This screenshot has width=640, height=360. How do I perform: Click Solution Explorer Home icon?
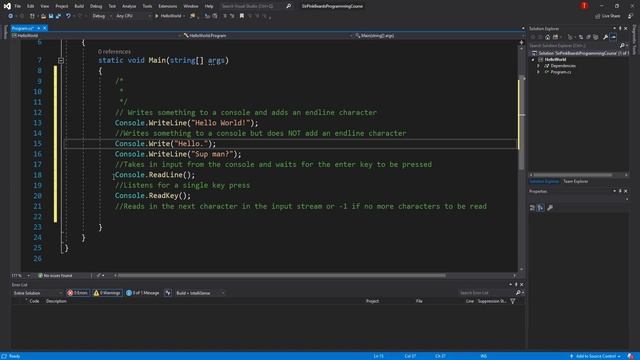tap(547, 37)
